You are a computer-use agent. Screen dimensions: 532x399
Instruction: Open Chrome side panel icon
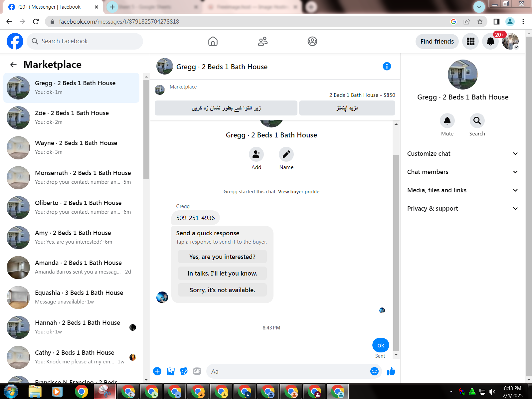pos(496,22)
